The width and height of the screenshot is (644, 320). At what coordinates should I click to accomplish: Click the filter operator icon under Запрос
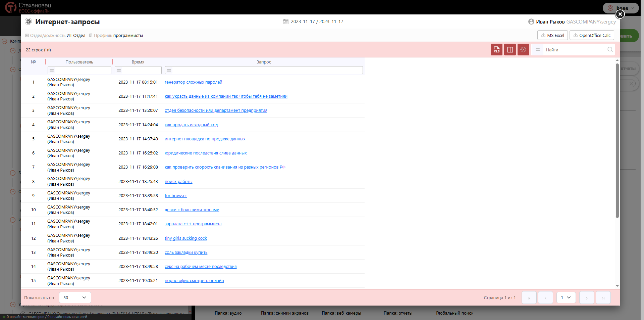[x=169, y=70]
